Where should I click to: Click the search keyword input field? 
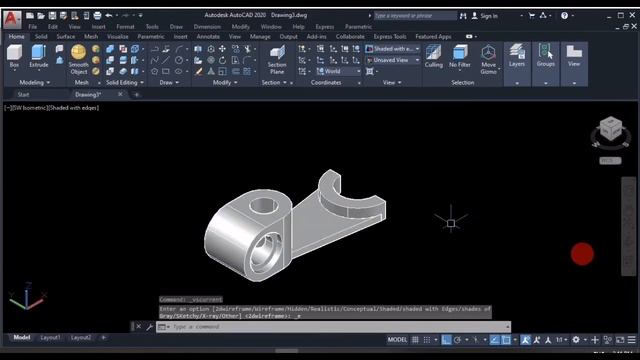pos(415,16)
